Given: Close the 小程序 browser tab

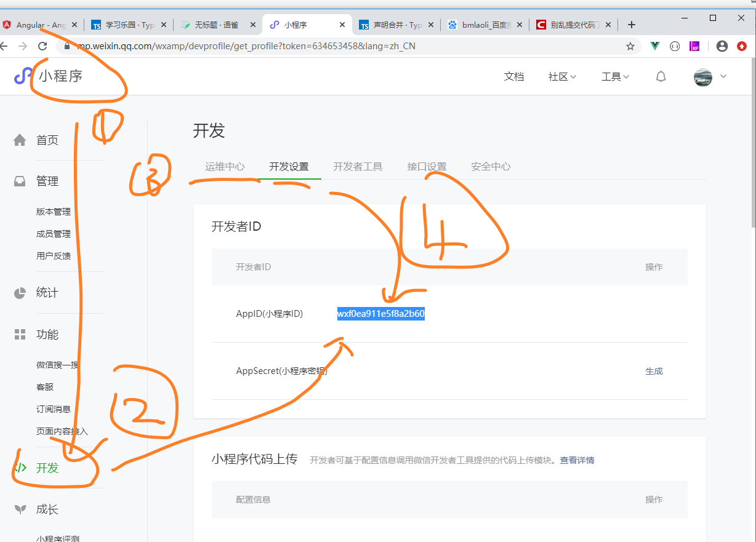Looking at the screenshot, I should [x=342, y=25].
